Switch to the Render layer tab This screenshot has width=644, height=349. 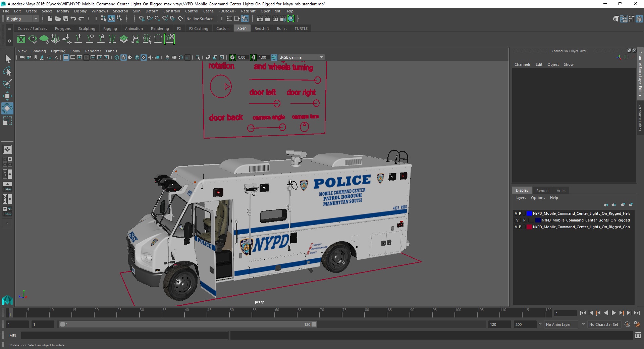(x=542, y=191)
